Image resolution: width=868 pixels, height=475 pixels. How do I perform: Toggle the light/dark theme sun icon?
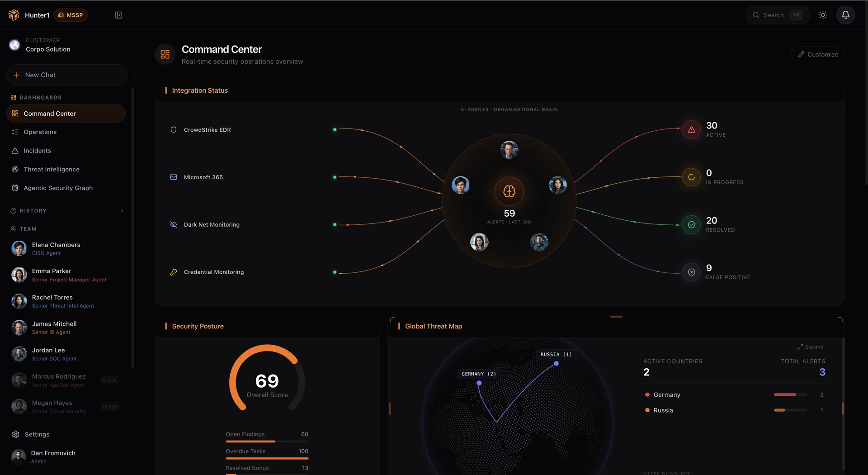point(823,15)
